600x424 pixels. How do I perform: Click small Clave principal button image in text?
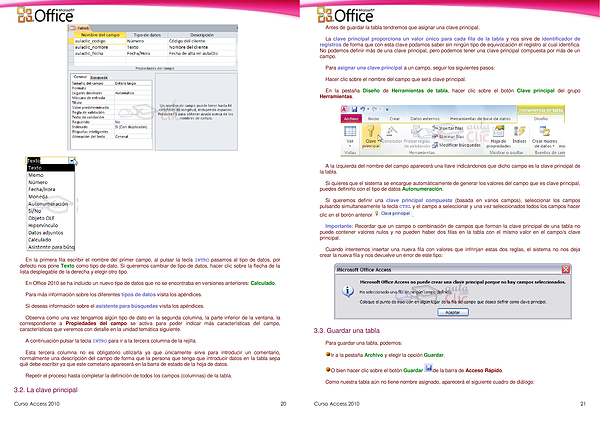pos(393,214)
